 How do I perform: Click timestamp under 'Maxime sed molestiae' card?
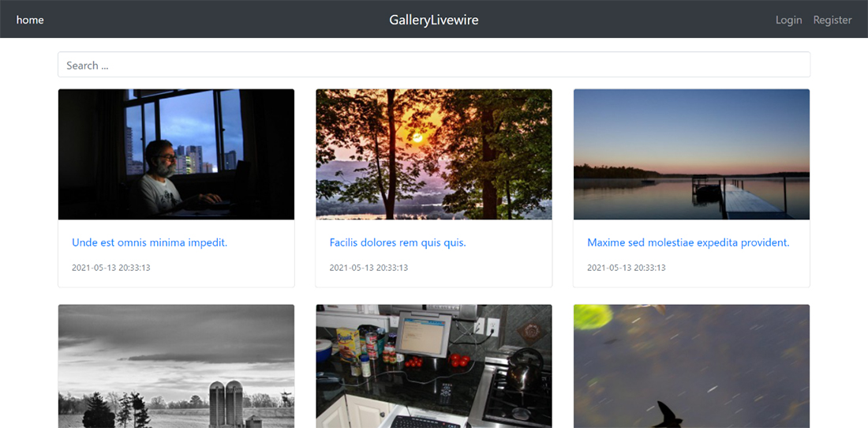[x=626, y=268]
